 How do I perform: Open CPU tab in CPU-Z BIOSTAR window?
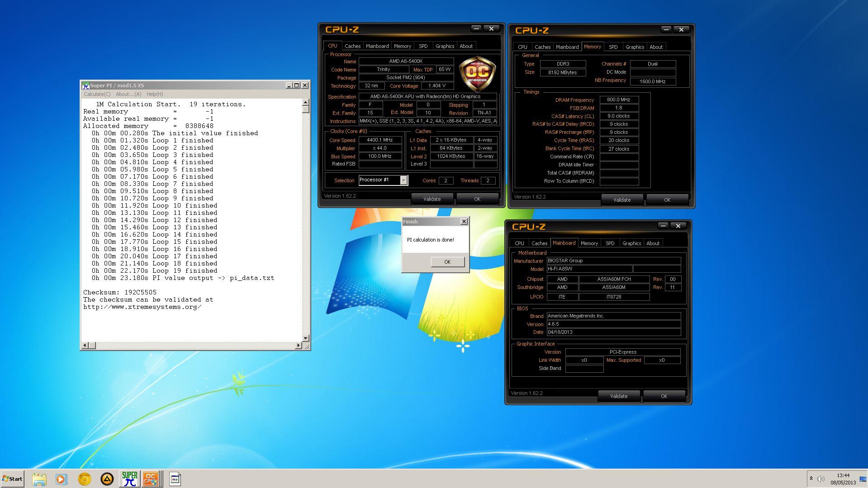coord(519,243)
